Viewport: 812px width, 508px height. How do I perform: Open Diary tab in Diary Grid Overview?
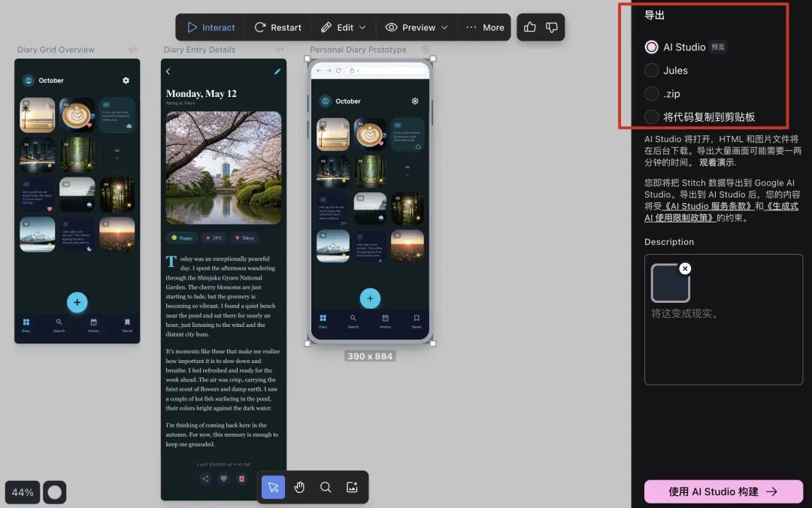coord(26,325)
